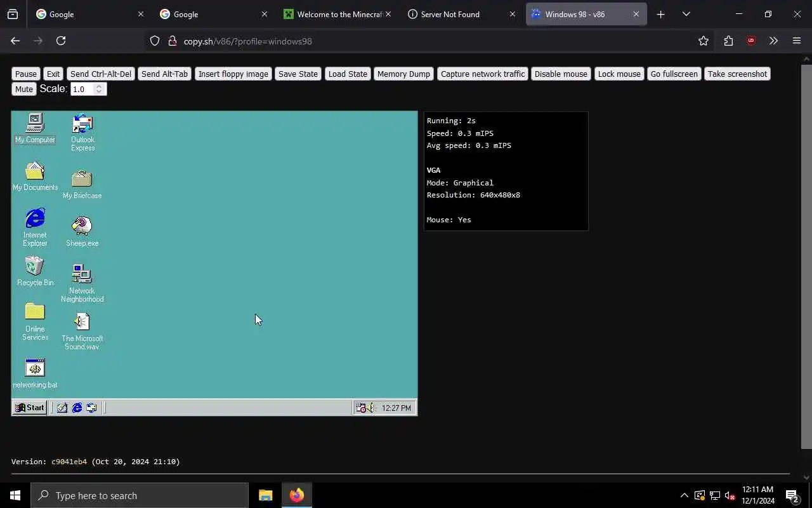Click Type here to search box
Viewport: 812px width, 508px height.
140,495
